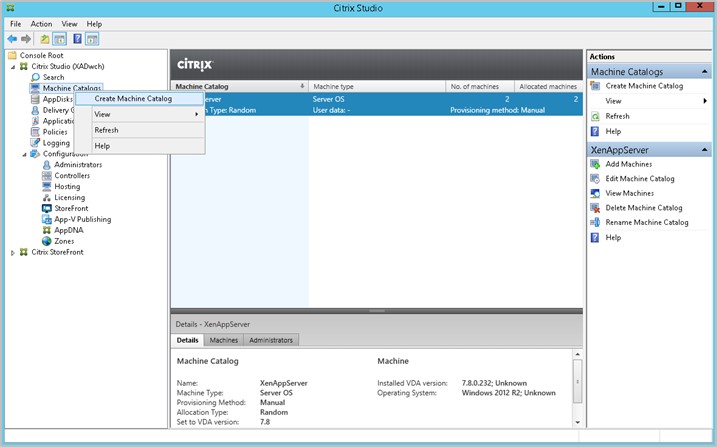Expand the Citrix StoreFront tree node

[13, 252]
